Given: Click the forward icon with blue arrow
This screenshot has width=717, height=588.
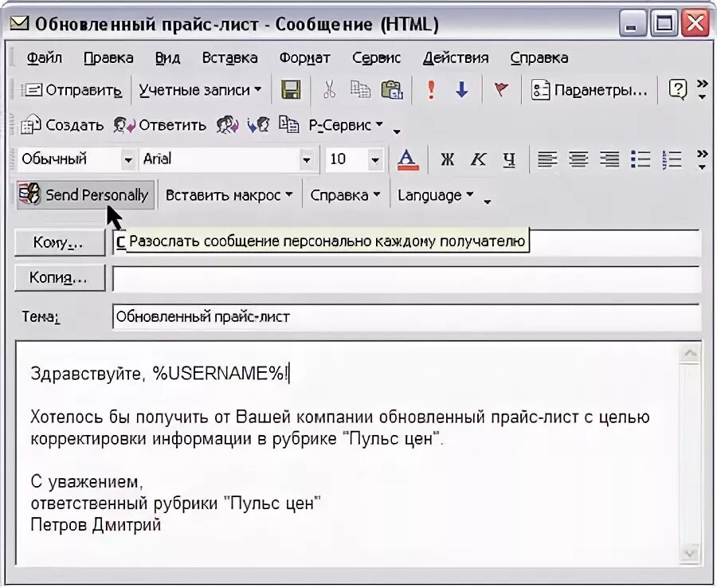Looking at the screenshot, I should (x=258, y=125).
